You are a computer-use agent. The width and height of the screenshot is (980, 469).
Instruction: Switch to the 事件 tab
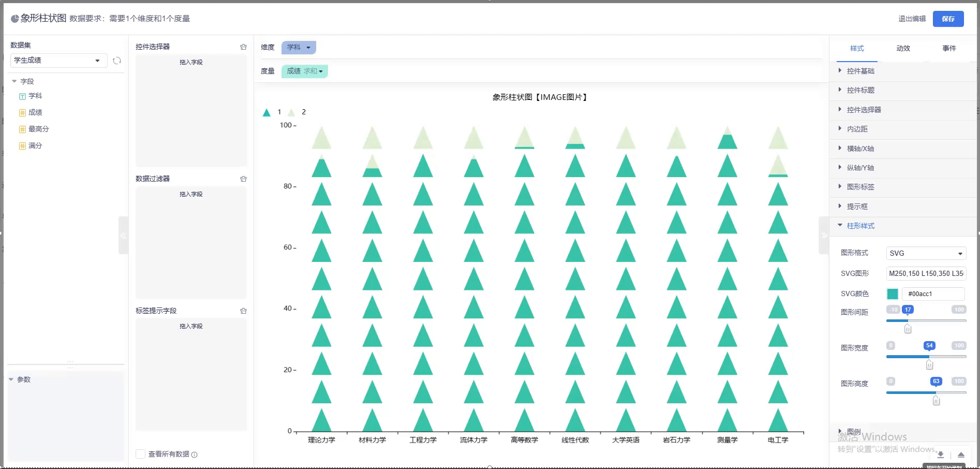tap(949, 48)
